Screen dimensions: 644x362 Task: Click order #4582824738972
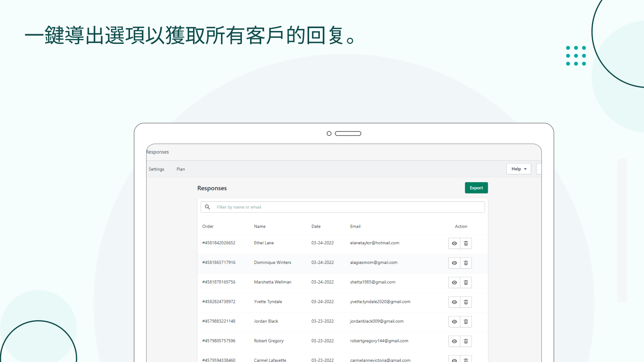[219, 302]
